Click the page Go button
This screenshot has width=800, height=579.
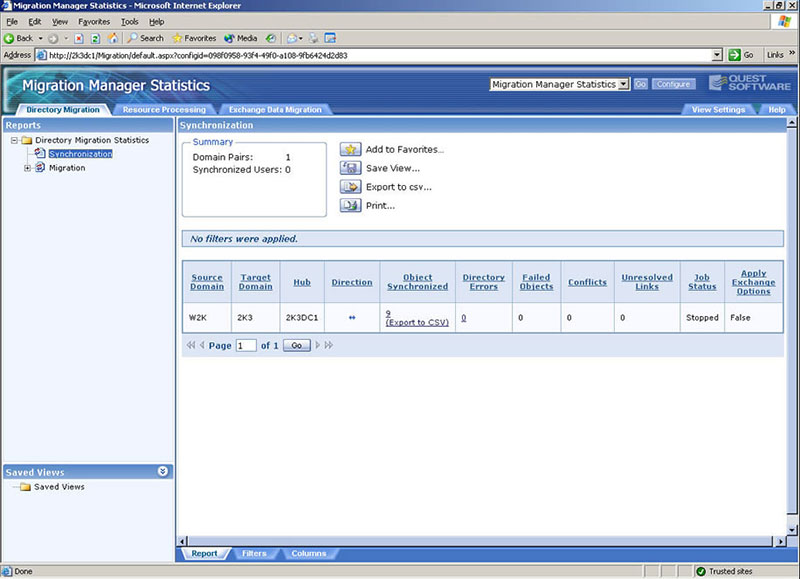tap(296, 345)
